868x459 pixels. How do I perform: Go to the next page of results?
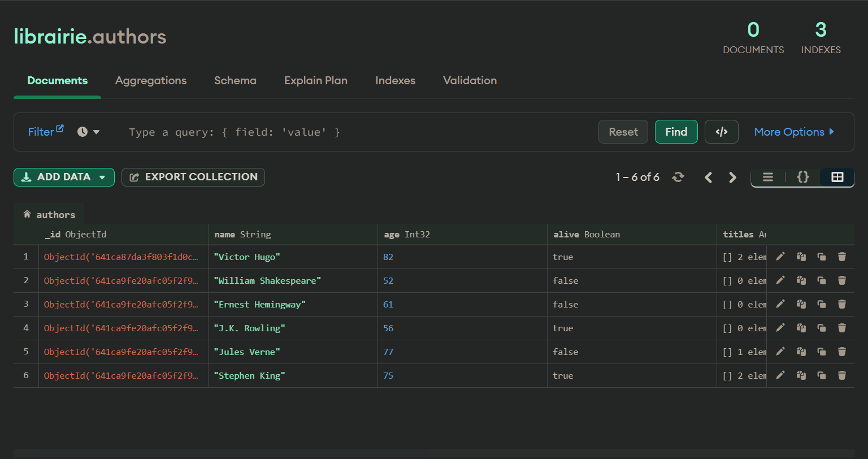(x=733, y=177)
